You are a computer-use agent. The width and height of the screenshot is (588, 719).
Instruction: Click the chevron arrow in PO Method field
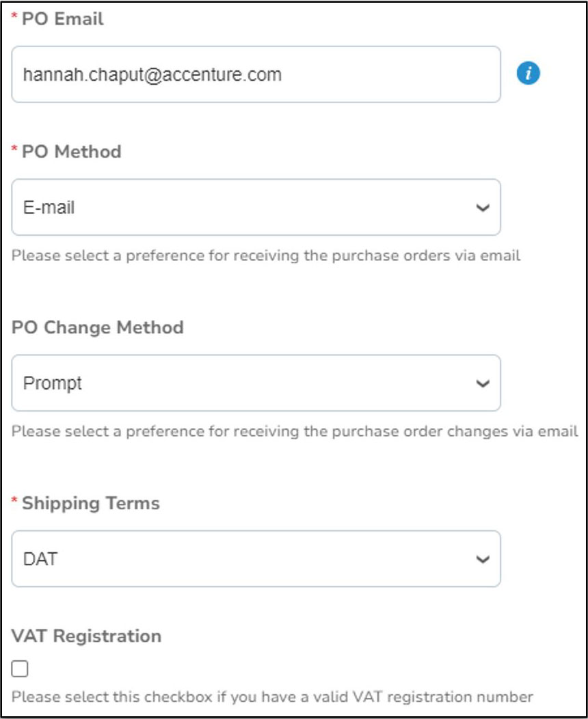tap(483, 208)
